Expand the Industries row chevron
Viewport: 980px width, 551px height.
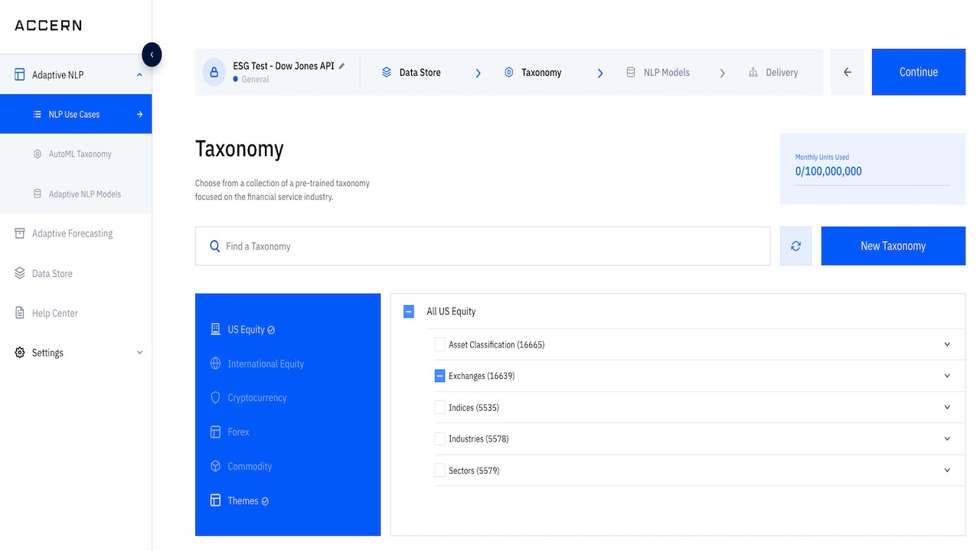click(x=947, y=439)
